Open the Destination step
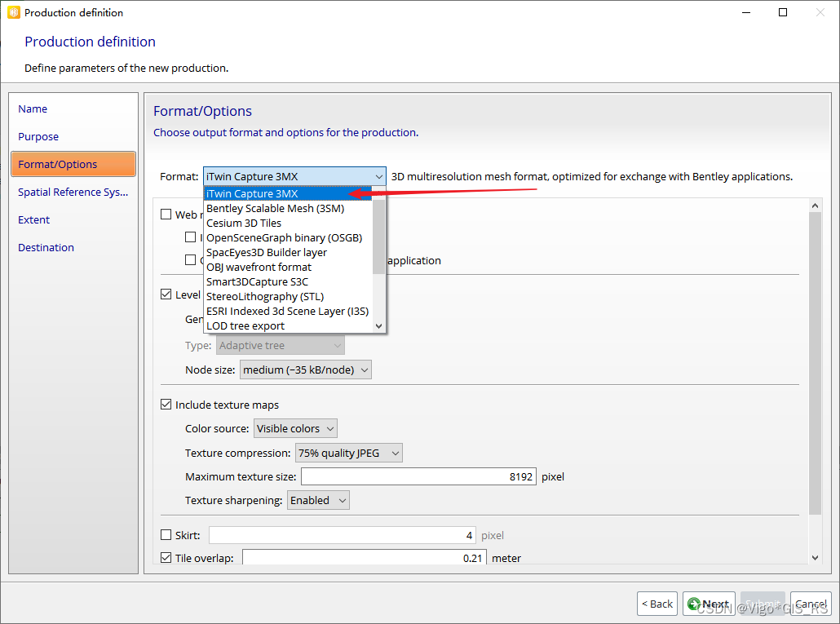Viewport: 840px width, 624px height. (46, 247)
